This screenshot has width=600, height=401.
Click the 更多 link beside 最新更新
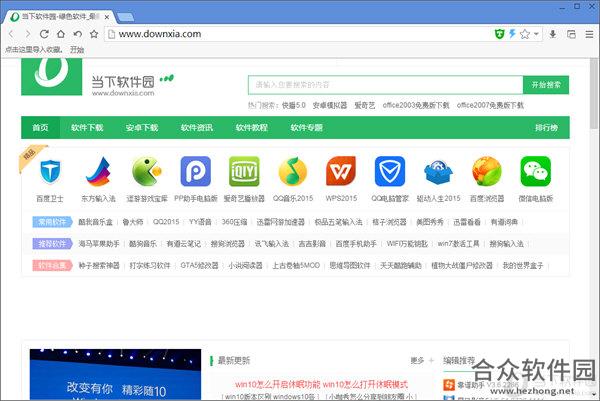pos(417,360)
